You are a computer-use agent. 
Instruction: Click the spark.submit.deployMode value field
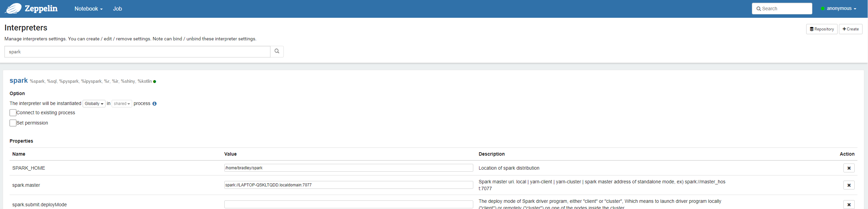(x=349, y=205)
